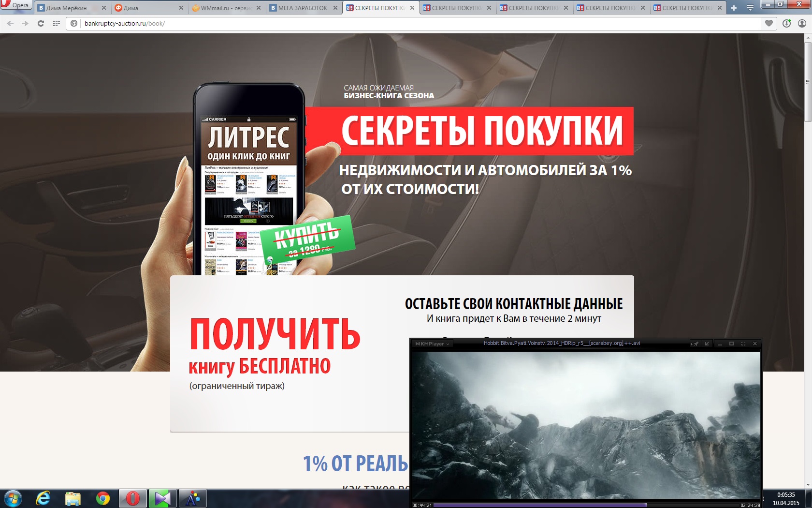
Task: Click the scrollbar down arrow
Action: 808,484
